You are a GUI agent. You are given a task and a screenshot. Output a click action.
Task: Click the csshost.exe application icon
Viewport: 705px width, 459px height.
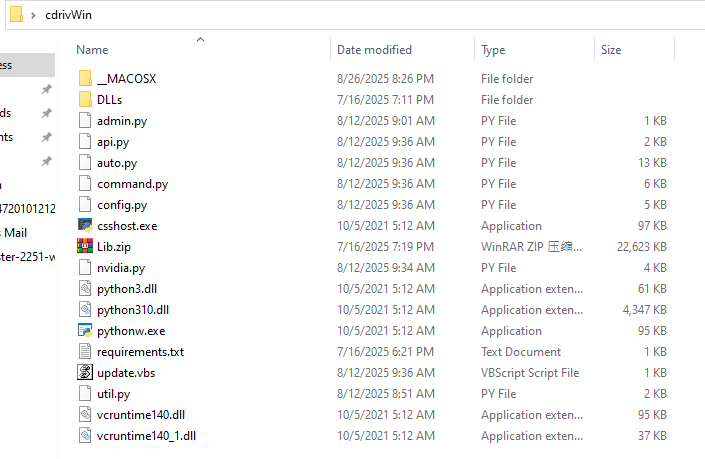click(x=85, y=226)
